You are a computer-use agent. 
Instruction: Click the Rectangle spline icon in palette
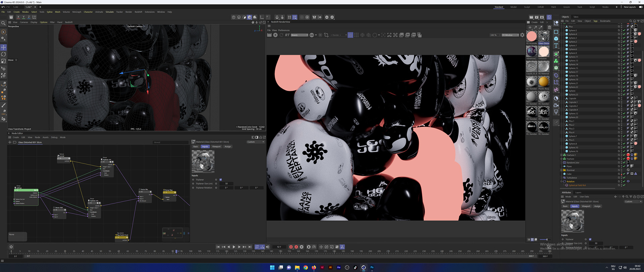556,32
